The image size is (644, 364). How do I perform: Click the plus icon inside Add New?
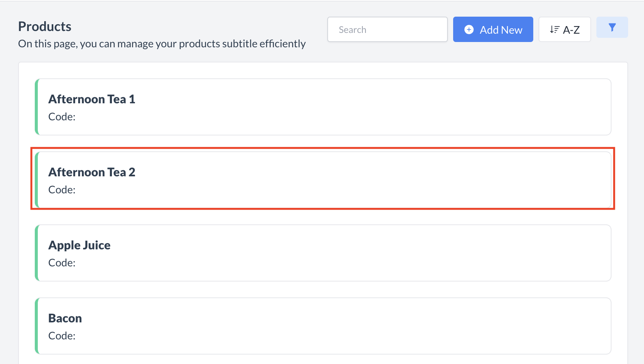(469, 29)
